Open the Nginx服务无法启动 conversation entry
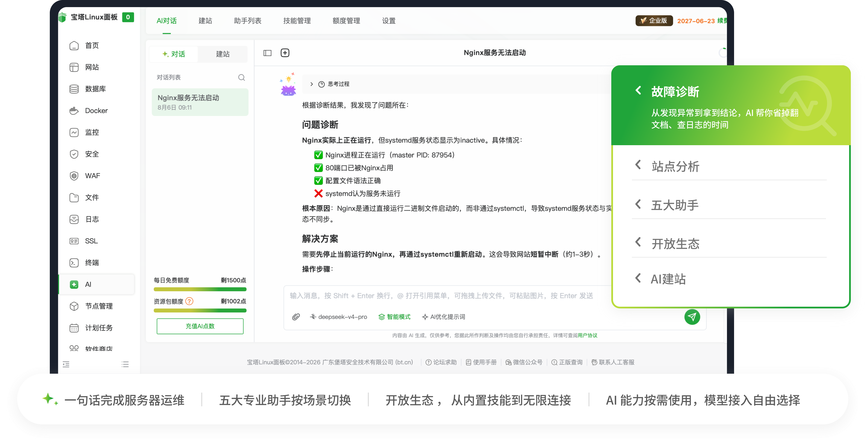The height and width of the screenshot is (445, 868). [x=200, y=102]
